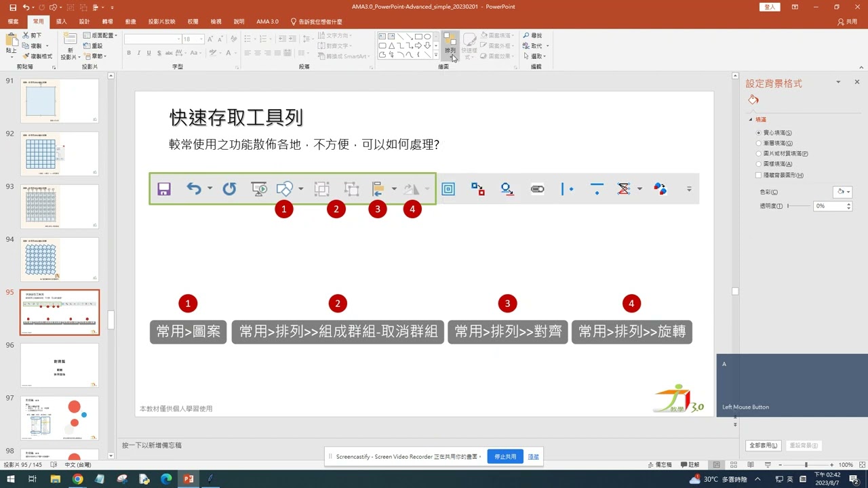Switch to the Design (設計) tab
The width and height of the screenshot is (868, 488).
click(84, 22)
